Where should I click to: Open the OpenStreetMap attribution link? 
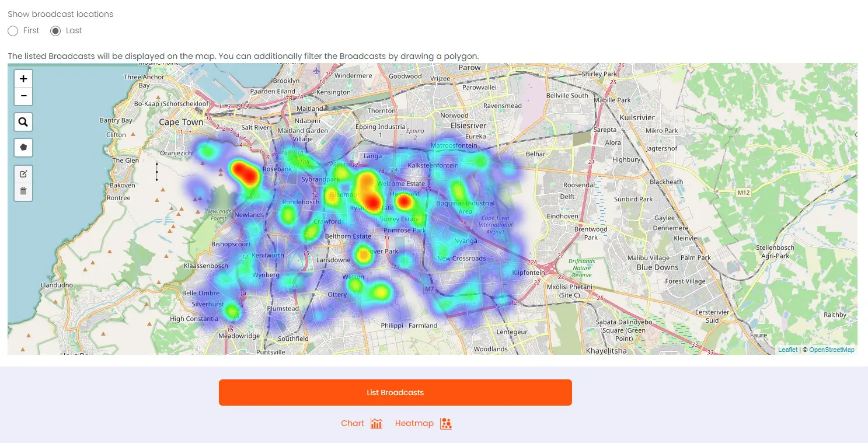click(x=831, y=350)
